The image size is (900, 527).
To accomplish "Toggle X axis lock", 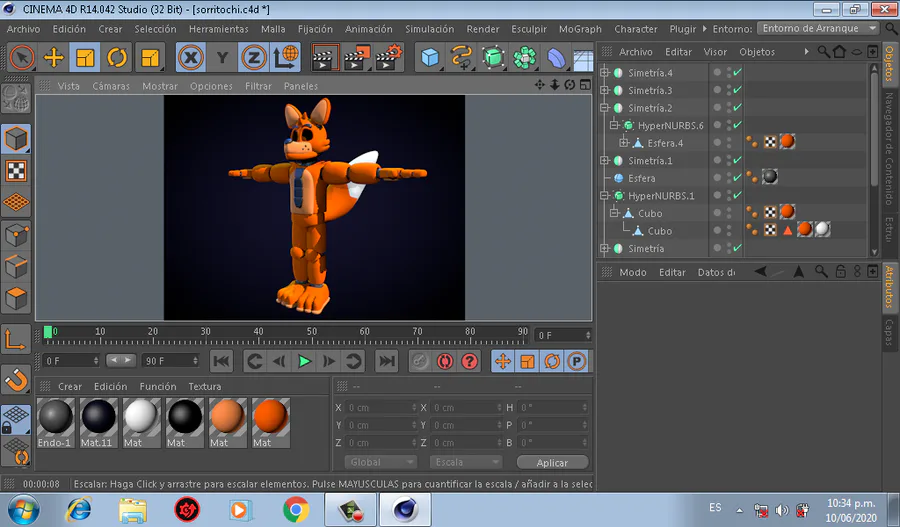I will click(191, 57).
